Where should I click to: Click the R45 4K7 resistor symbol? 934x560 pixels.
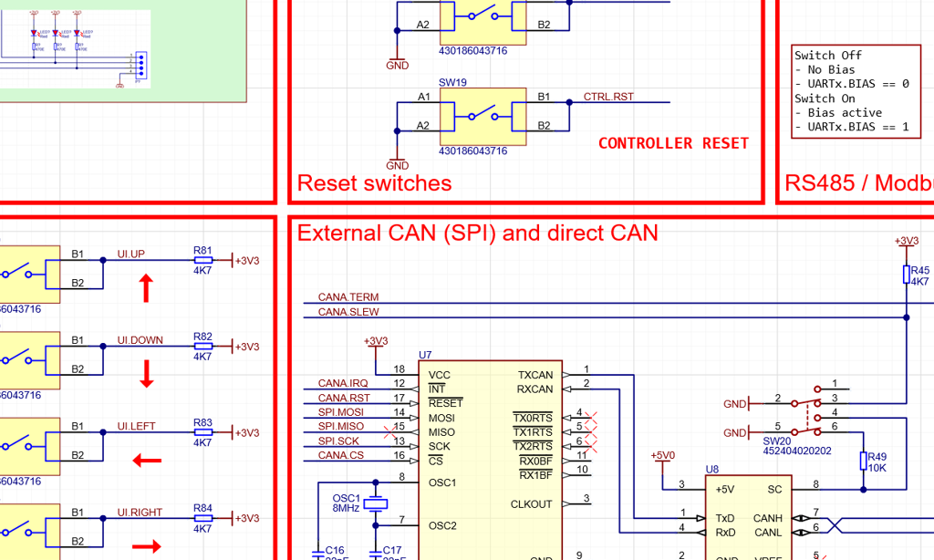[906, 275]
